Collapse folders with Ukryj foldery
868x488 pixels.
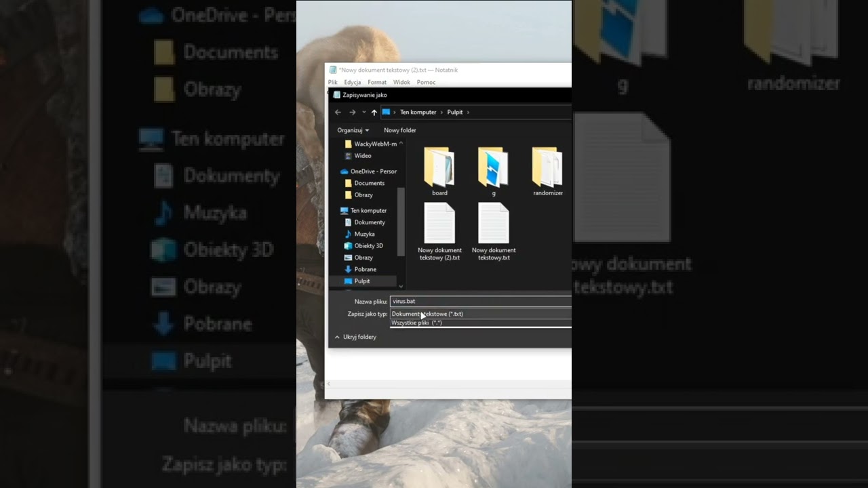355,337
